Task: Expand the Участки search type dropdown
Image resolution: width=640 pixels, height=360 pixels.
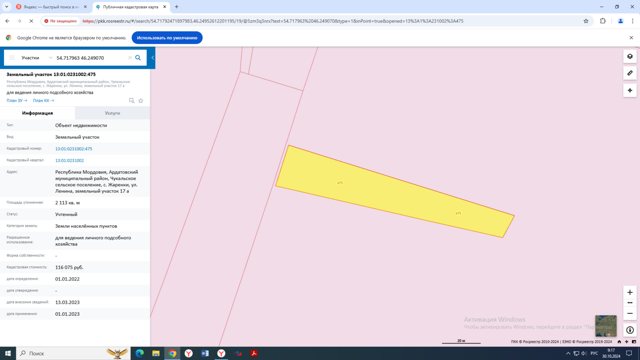Action: [37, 58]
